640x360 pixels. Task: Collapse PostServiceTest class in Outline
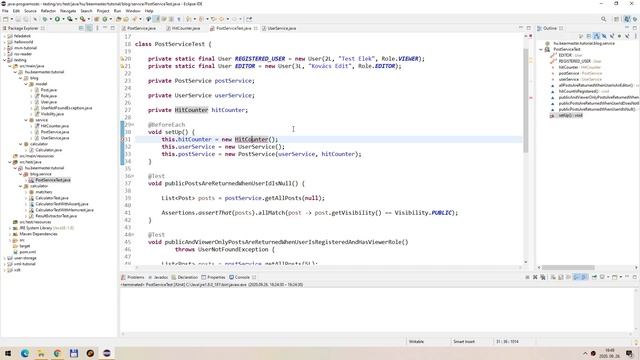tap(541, 49)
